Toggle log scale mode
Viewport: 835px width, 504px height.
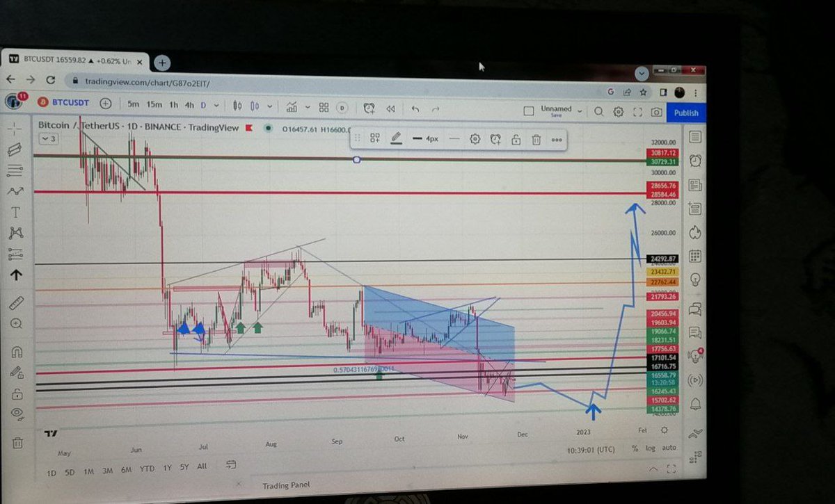click(650, 448)
